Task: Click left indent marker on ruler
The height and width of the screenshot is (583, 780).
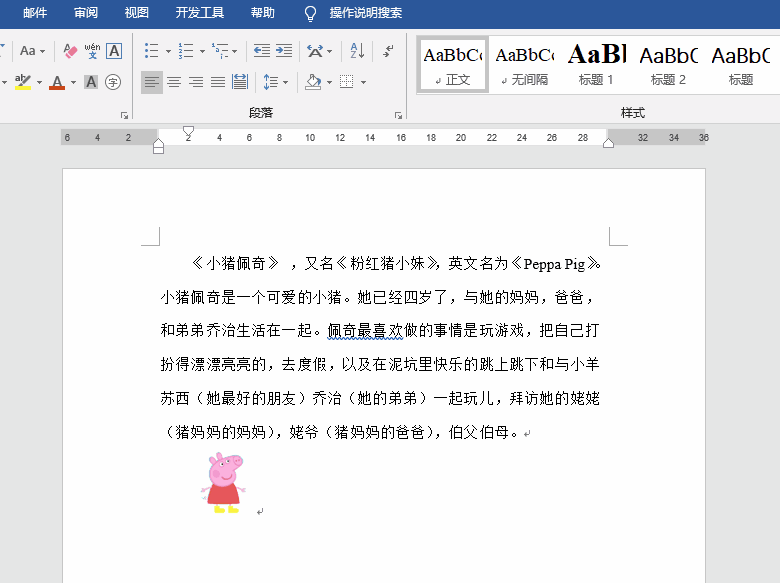Action: (x=158, y=150)
